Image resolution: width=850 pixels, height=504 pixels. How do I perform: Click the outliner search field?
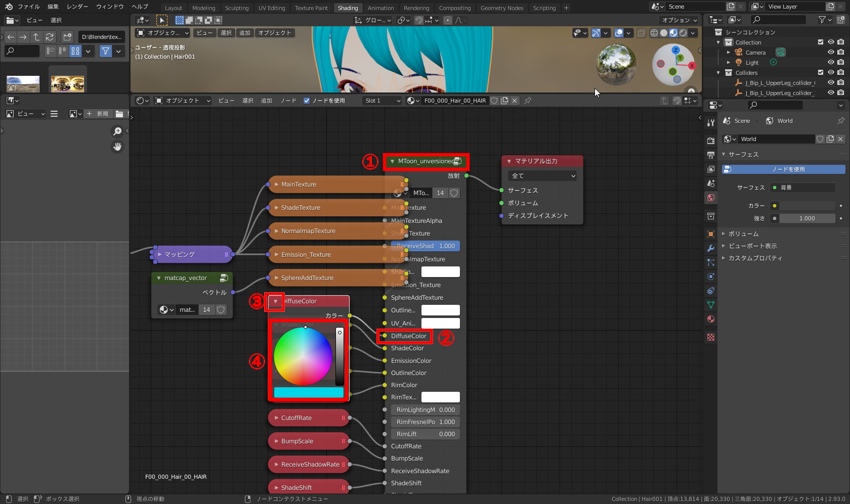click(x=779, y=20)
